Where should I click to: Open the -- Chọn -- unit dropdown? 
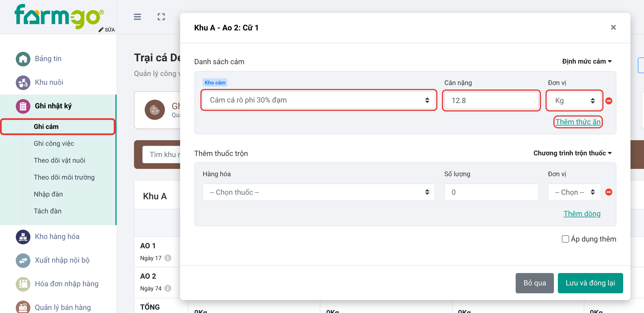pyautogui.click(x=574, y=192)
